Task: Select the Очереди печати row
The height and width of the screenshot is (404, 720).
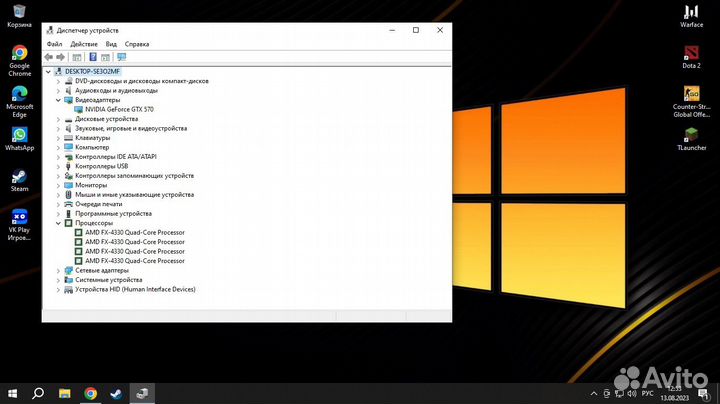Action: [99, 204]
